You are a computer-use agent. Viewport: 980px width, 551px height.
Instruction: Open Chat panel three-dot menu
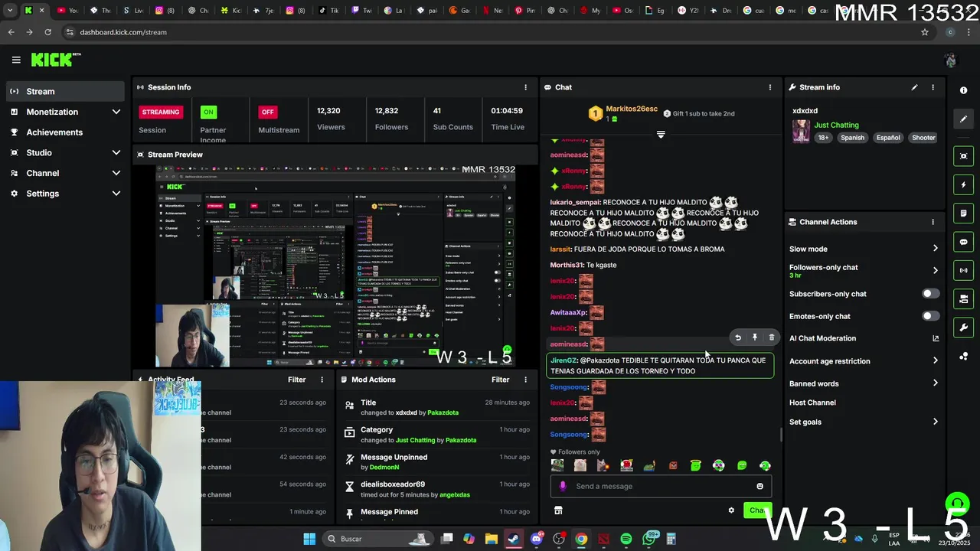point(770,87)
